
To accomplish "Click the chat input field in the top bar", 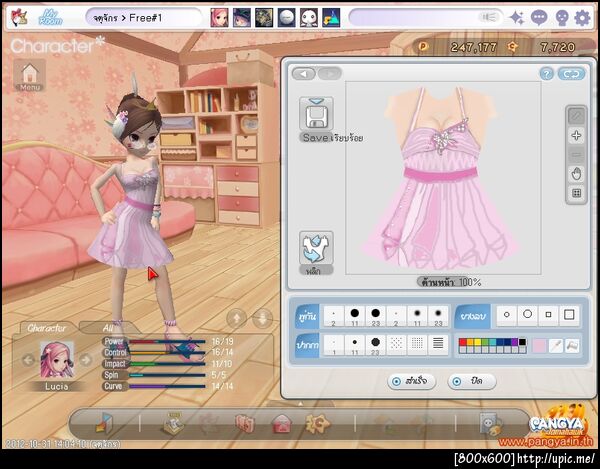I will [x=426, y=18].
